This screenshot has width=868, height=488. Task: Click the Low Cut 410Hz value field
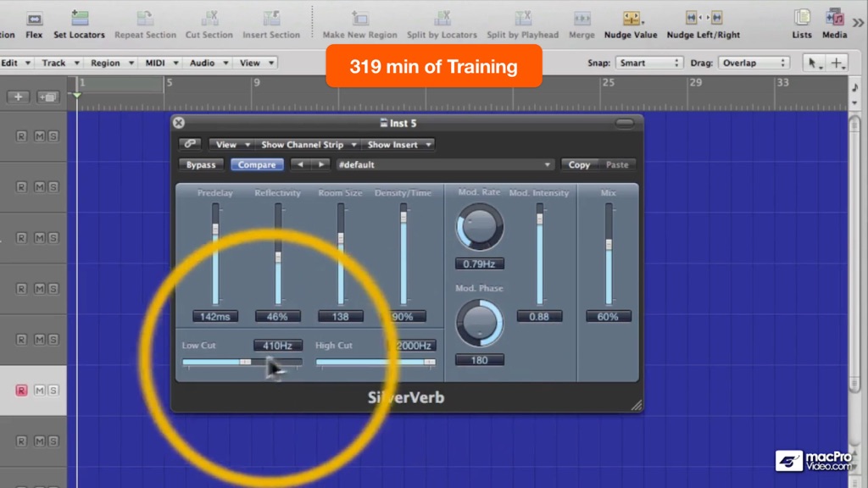(277, 346)
